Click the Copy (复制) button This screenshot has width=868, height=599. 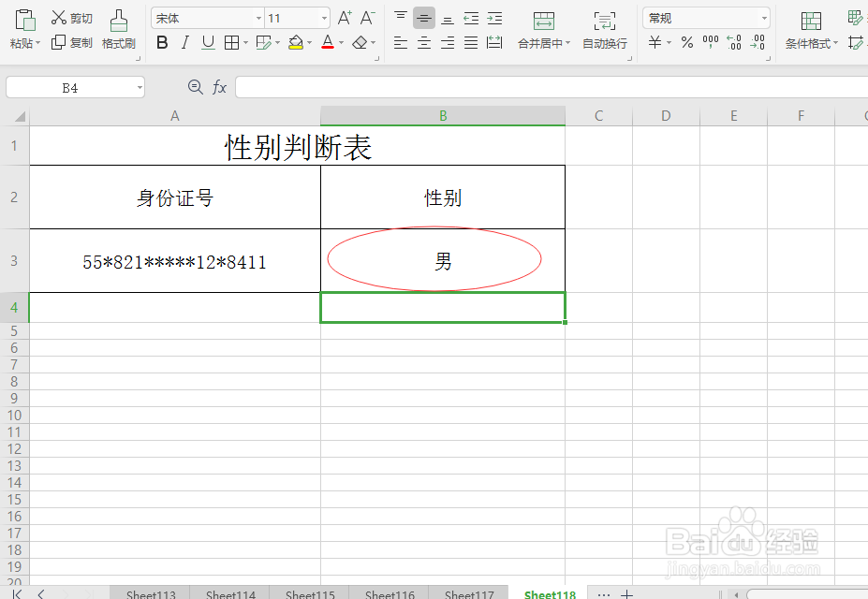click(70, 42)
